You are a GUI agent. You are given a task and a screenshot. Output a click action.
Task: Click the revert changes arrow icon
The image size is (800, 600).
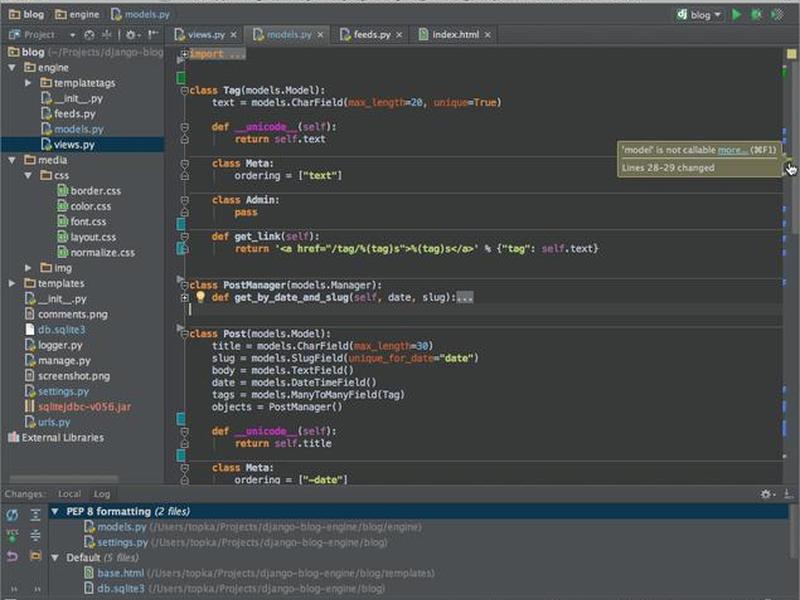click(12, 556)
